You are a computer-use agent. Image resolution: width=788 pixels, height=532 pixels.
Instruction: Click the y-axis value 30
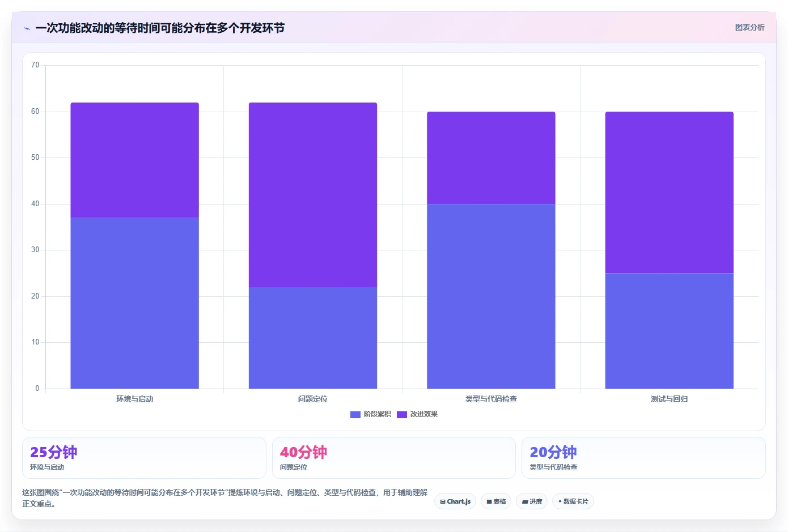click(35, 250)
